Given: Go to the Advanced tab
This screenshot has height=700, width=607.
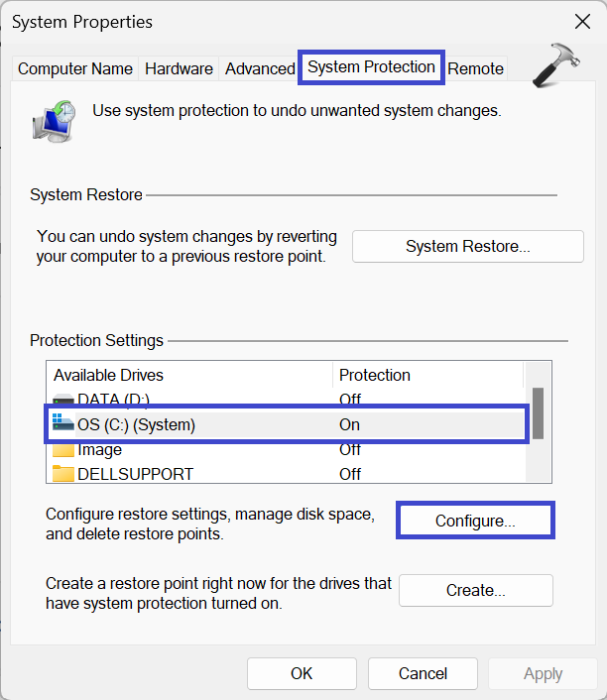Looking at the screenshot, I should [260, 68].
